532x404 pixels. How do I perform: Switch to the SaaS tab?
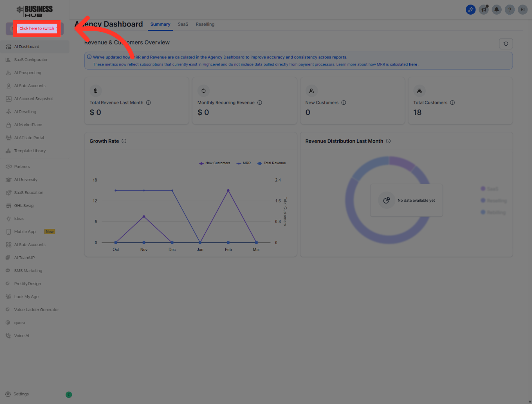coord(183,24)
